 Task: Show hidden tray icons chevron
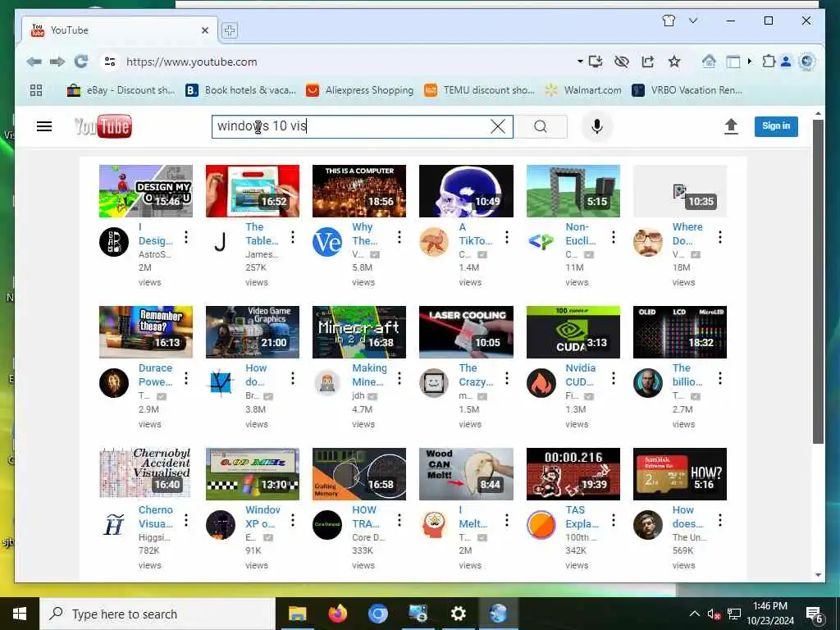[x=694, y=614]
